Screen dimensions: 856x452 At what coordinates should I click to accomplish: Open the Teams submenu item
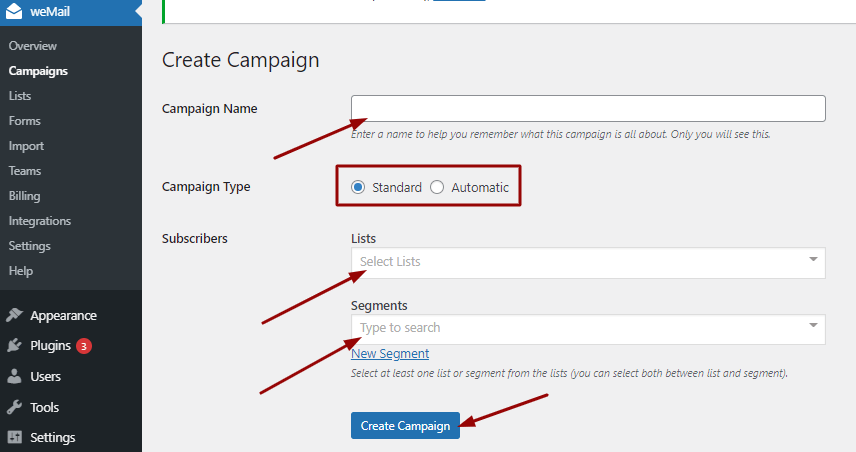25,171
